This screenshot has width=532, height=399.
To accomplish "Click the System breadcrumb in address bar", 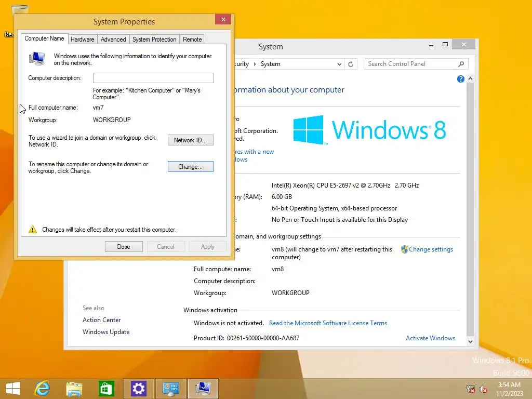I will click(270, 64).
